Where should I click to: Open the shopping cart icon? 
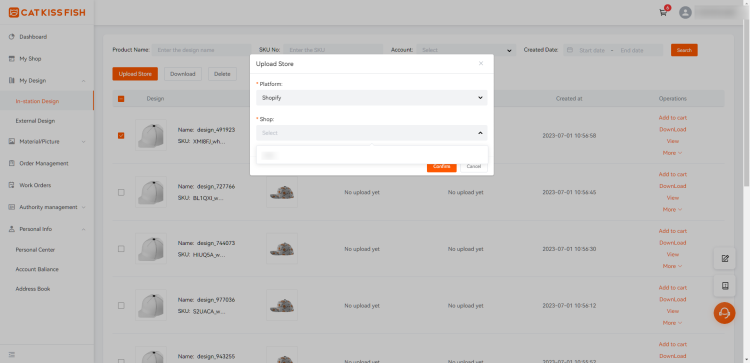tap(663, 13)
